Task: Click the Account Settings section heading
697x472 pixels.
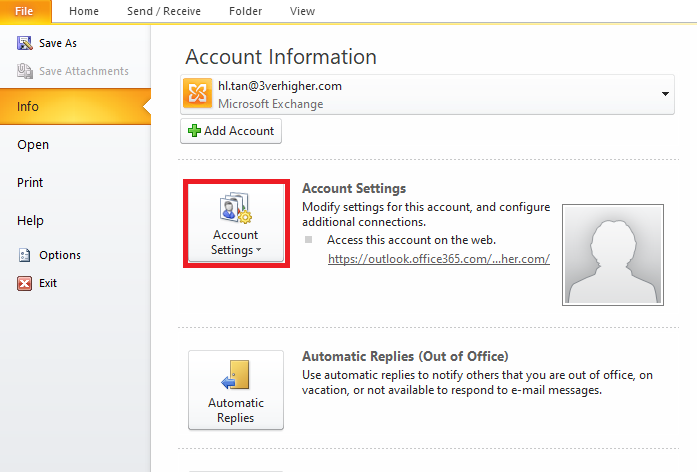Action: tap(354, 188)
